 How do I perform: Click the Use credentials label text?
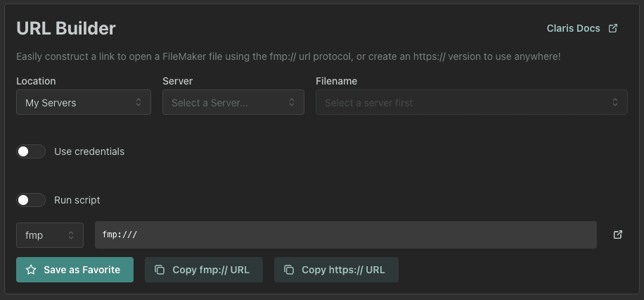point(89,151)
